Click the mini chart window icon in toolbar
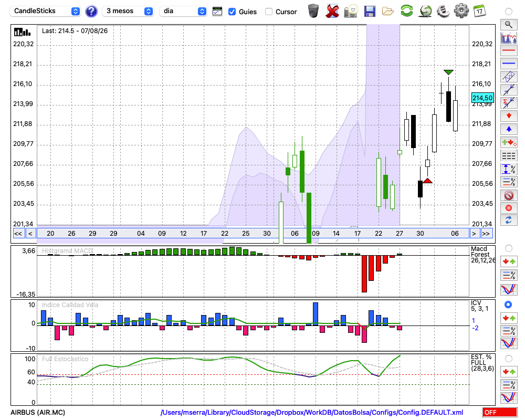525x420 pixels. (x=217, y=11)
